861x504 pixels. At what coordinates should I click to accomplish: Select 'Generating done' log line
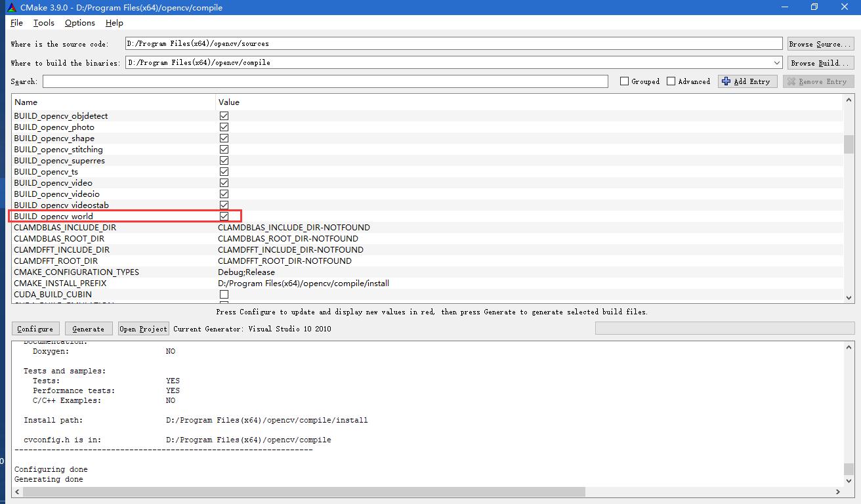(49, 479)
